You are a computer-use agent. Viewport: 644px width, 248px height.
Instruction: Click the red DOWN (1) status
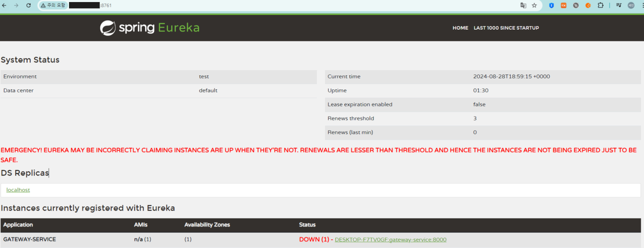[x=314, y=239]
